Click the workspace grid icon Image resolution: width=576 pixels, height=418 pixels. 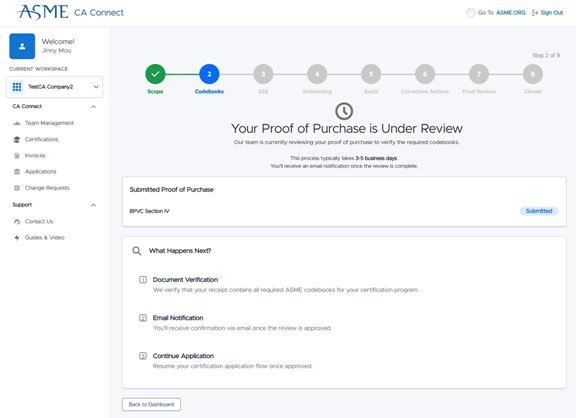17,87
